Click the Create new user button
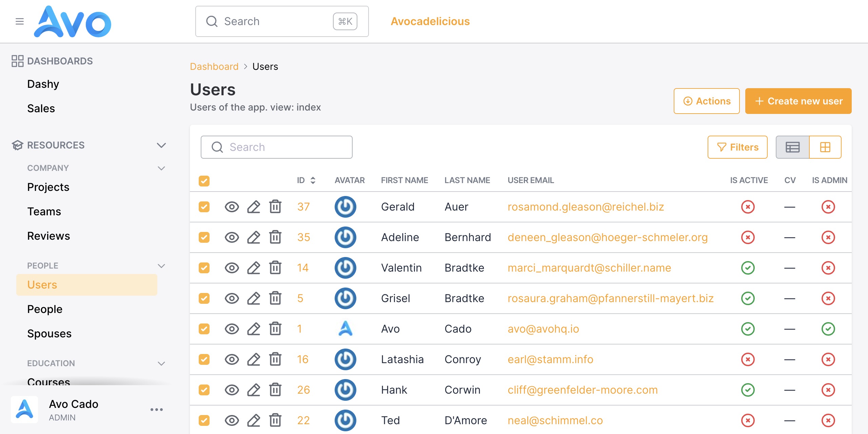 click(798, 101)
